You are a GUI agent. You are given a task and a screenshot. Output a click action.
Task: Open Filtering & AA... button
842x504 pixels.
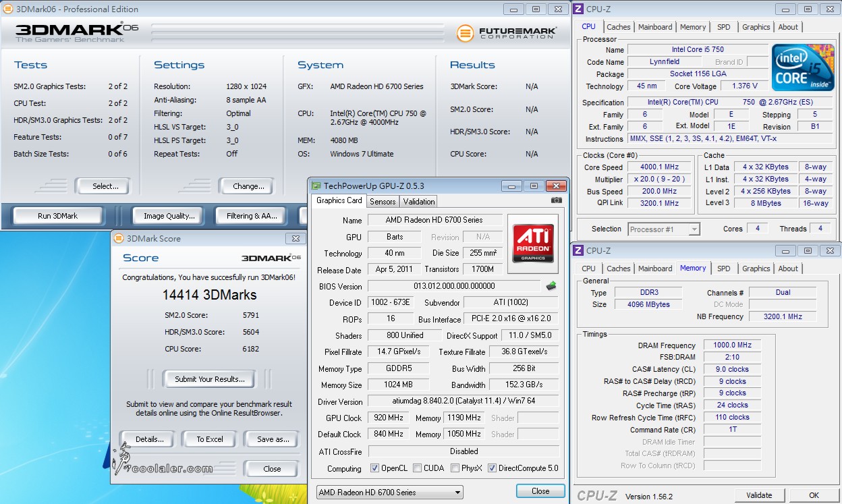pyautogui.click(x=252, y=216)
